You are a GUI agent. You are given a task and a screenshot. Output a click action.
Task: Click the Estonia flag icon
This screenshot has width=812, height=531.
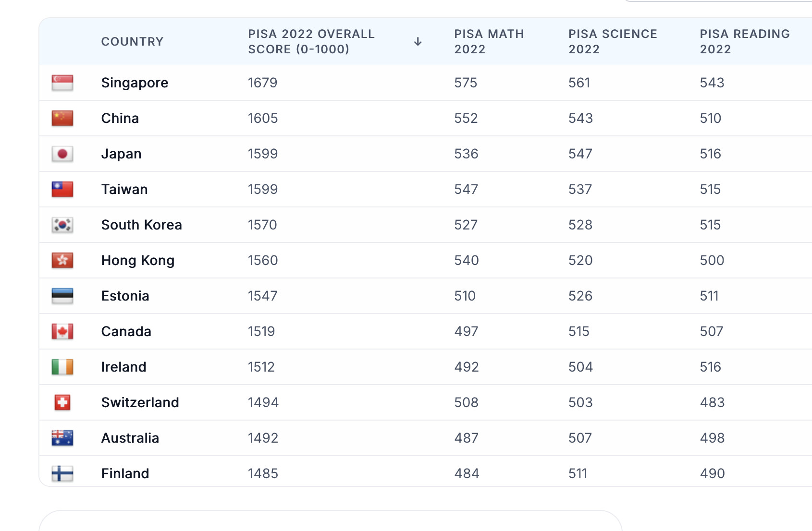coord(62,296)
